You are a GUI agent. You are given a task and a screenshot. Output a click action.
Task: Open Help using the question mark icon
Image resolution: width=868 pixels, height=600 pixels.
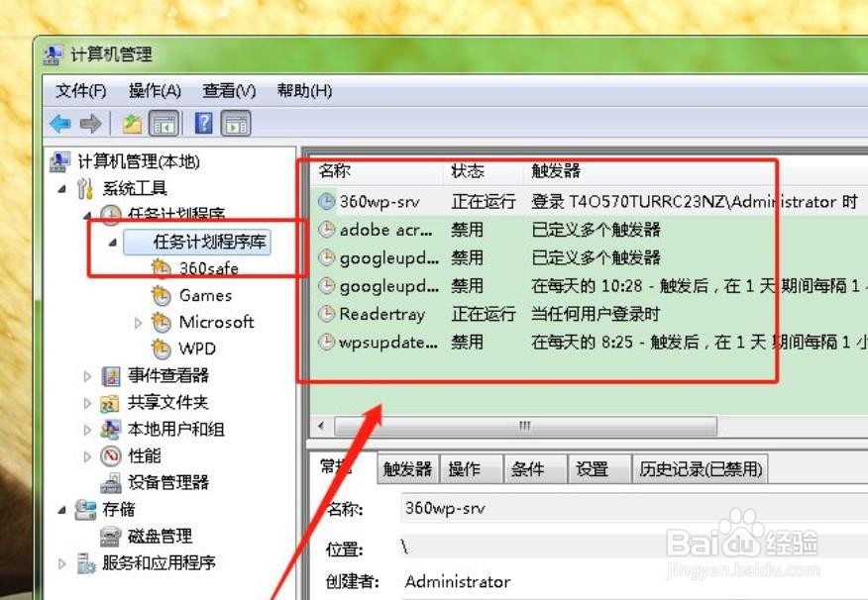[x=203, y=123]
